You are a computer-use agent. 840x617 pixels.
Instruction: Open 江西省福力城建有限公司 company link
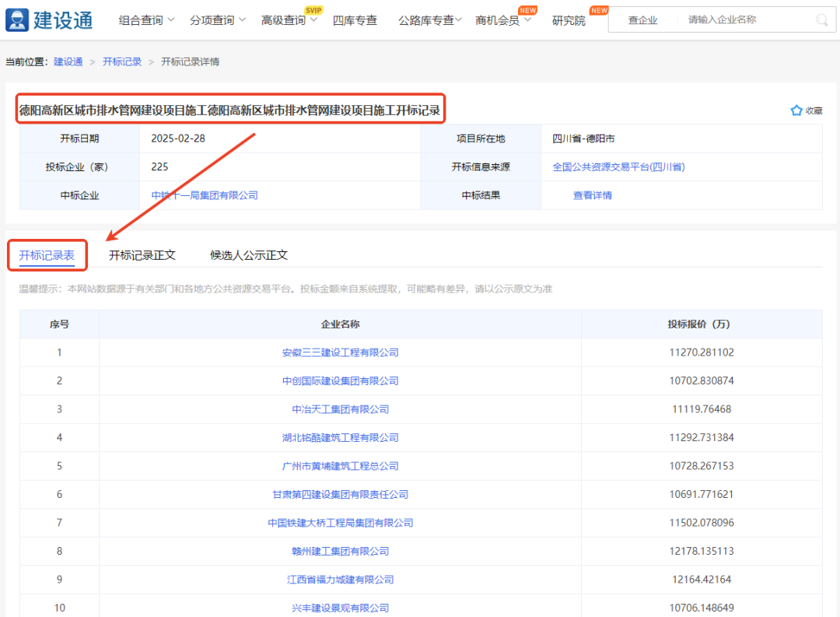[x=340, y=580]
